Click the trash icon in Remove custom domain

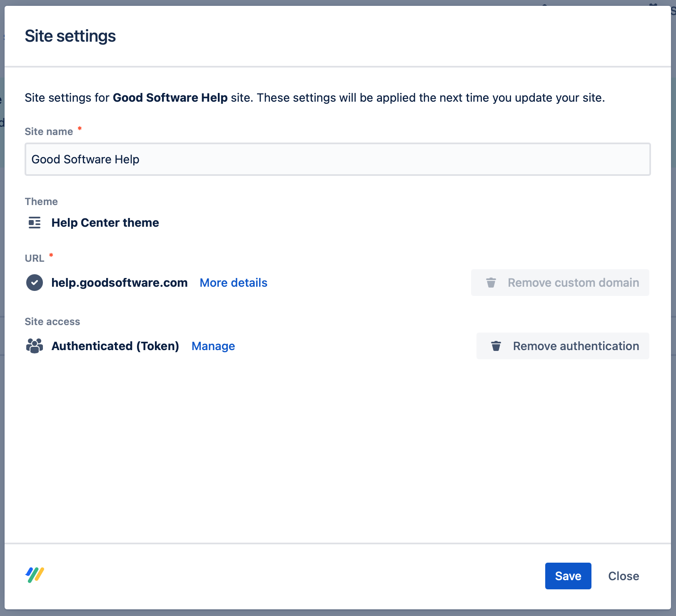coord(491,283)
